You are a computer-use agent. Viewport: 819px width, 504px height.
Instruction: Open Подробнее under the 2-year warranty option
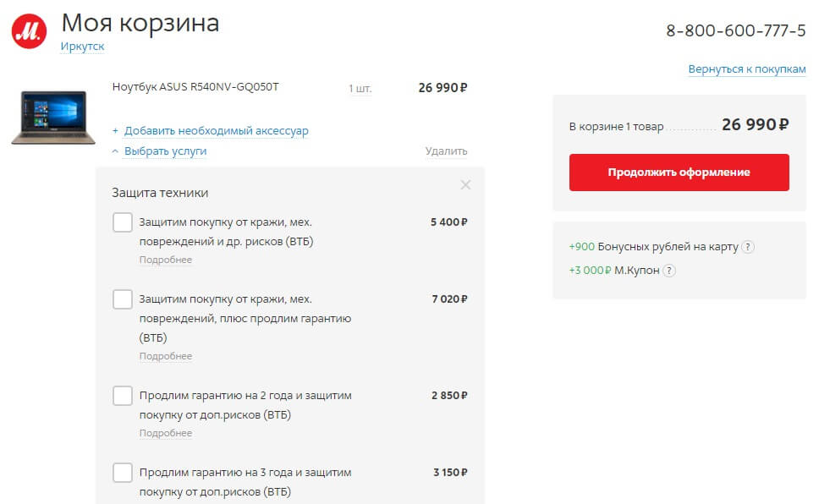tap(165, 433)
